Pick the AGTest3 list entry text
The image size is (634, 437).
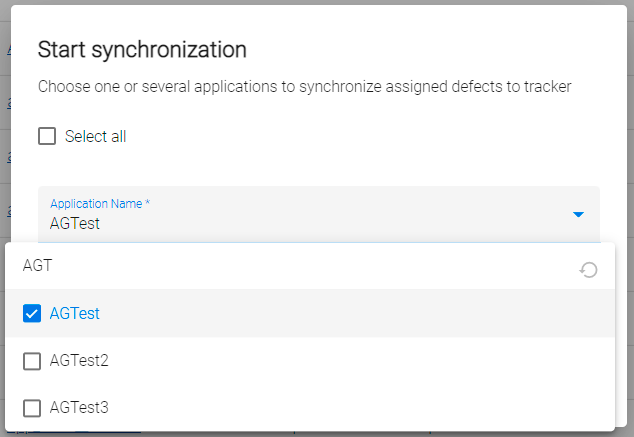click(x=79, y=408)
